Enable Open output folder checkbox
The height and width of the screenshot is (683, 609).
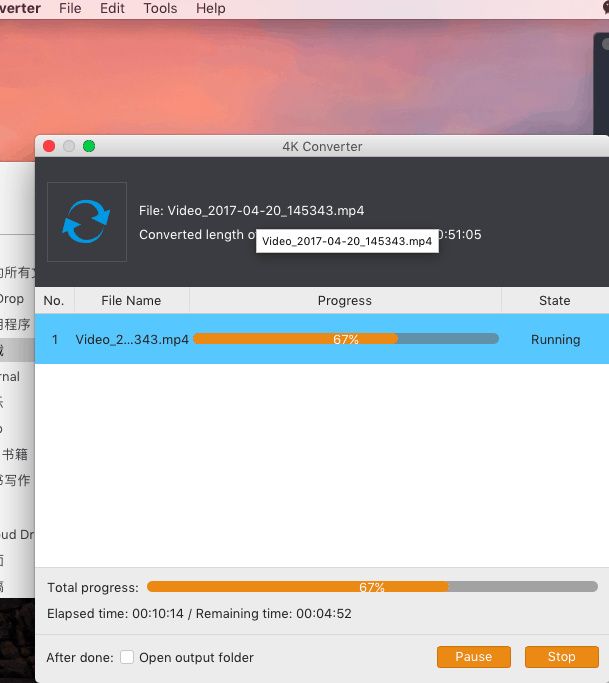(127, 657)
